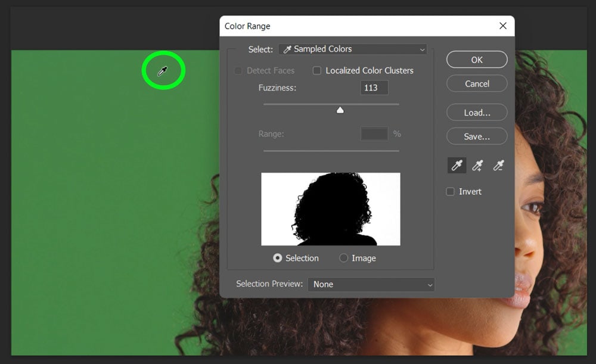Choose the Subtract from Sample eyedropper
Image resolution: width=596 pixels, height=364 pixels.
point(498,166)
